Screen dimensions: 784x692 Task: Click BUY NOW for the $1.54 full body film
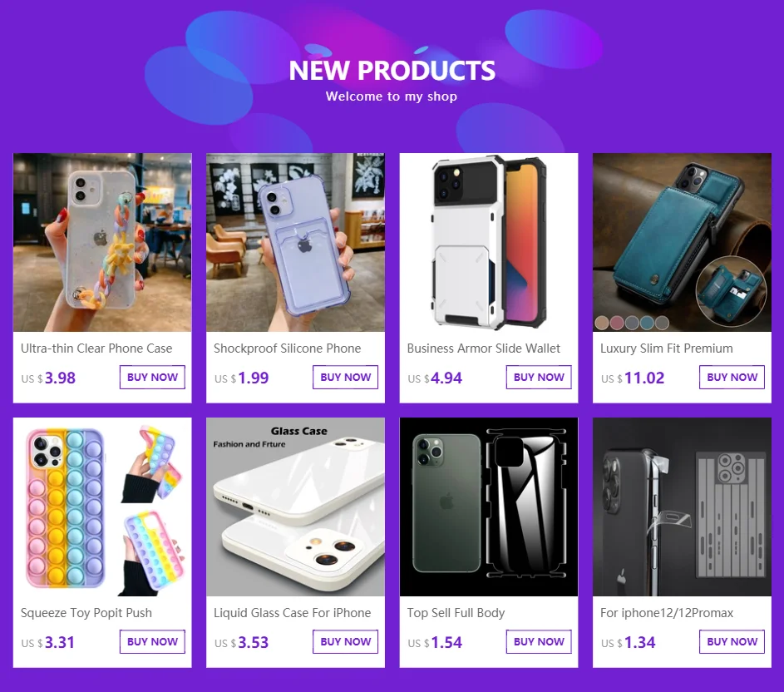point(539,641)
